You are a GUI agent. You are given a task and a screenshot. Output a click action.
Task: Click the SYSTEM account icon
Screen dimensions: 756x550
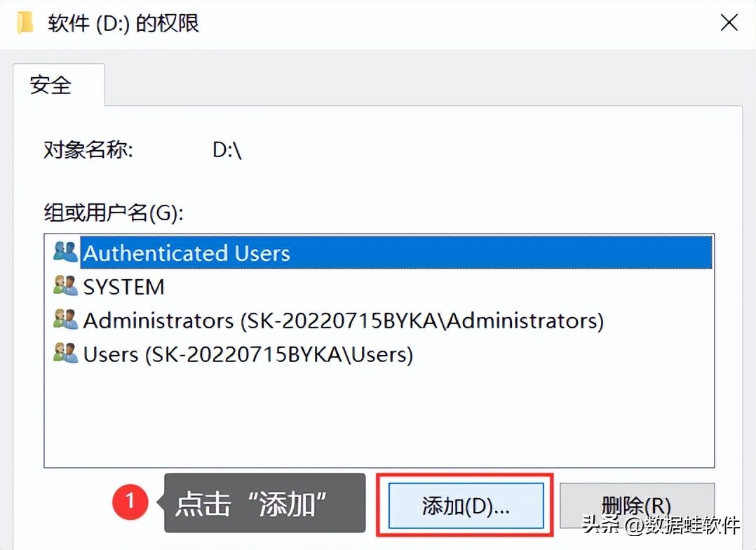coord(65,286)
